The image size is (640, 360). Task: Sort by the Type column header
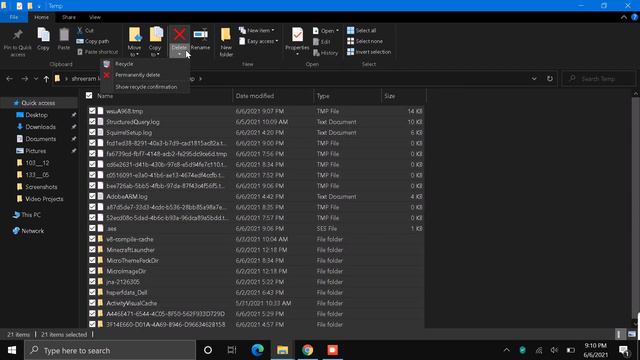(x=323, y=96)
